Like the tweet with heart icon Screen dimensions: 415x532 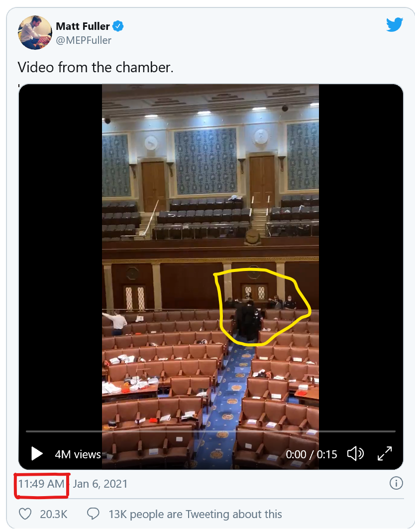(x=25, y=514)
